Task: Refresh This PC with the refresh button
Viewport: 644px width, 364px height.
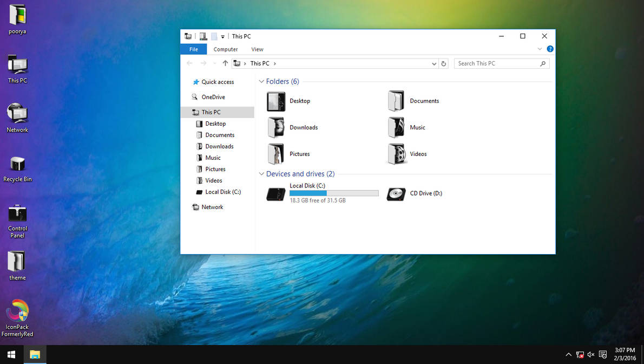Action: [x=444, y=63]
